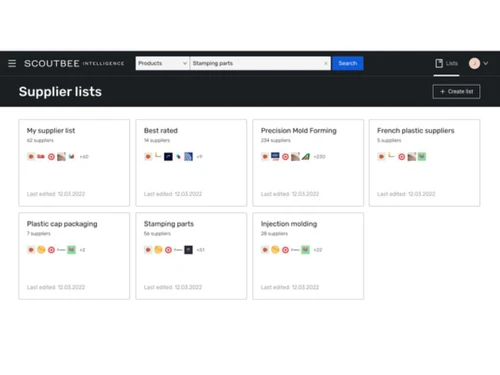The image size is (500, 375).
Task: Click green logo in Plastic cap packaging
Action: [71, 250]
